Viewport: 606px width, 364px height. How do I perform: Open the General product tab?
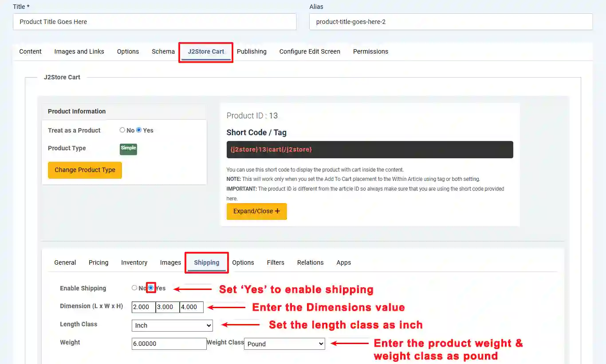click(65, 262)
